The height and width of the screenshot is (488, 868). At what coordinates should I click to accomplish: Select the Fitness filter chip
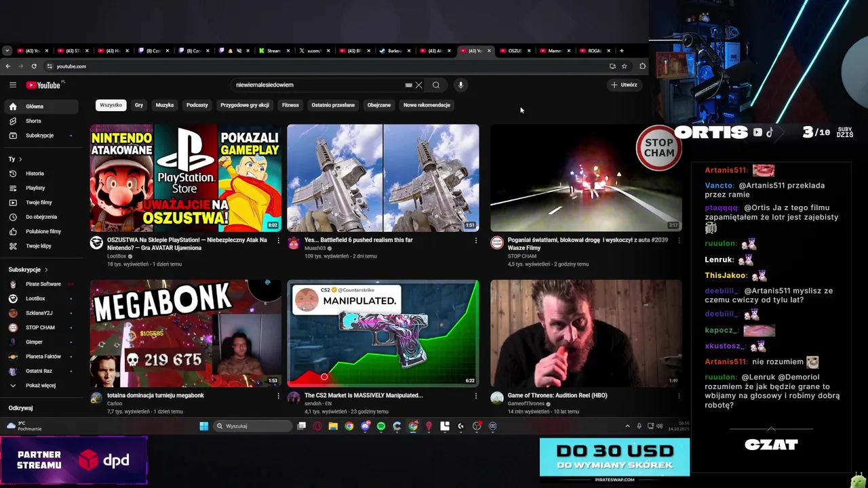(290, 105)
